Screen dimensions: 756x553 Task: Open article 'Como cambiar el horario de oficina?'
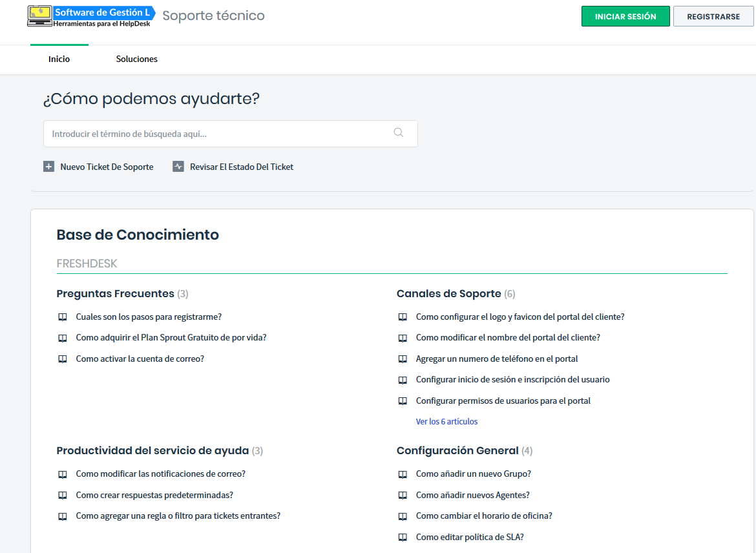(x=484, y=516)
